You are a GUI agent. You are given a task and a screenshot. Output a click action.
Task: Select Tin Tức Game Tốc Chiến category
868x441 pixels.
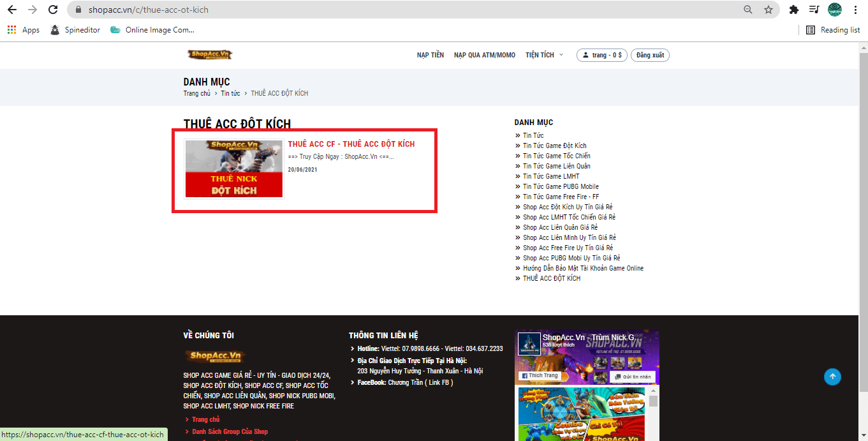557,156
